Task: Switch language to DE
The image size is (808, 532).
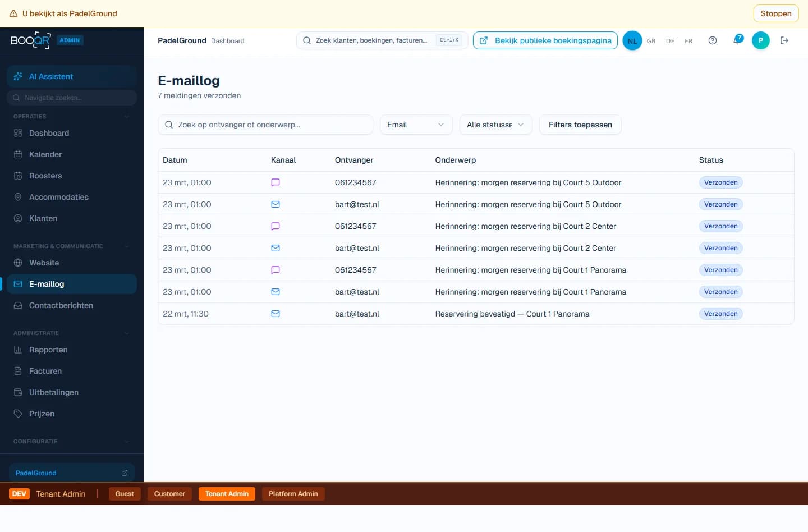Action: coord(670,41)
